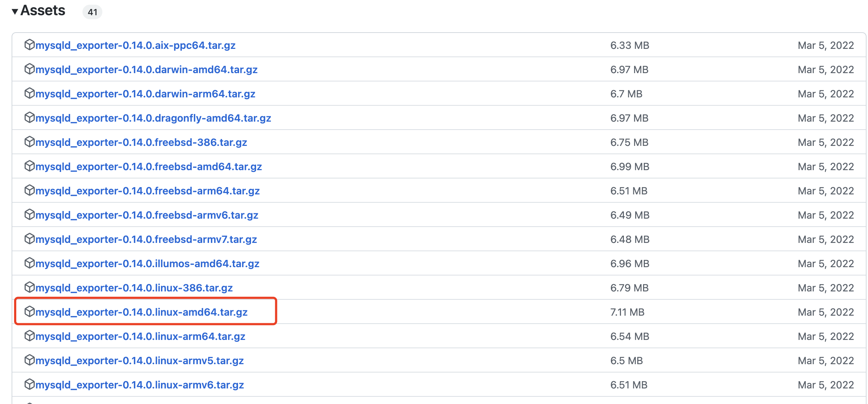Click package icon beside linux-386.tar.gz
Image resolution: width=868 pixels, height=404 pixels.
pos(29,287)
